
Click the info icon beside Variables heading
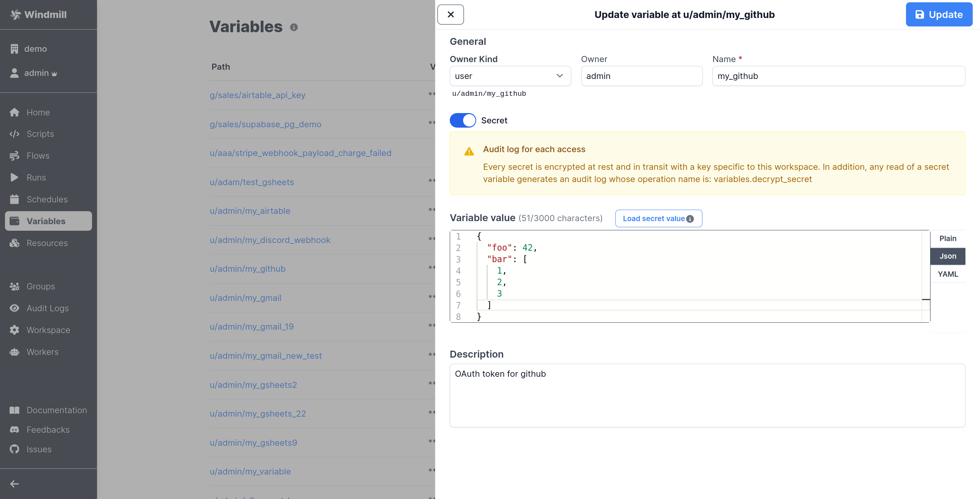294,27
